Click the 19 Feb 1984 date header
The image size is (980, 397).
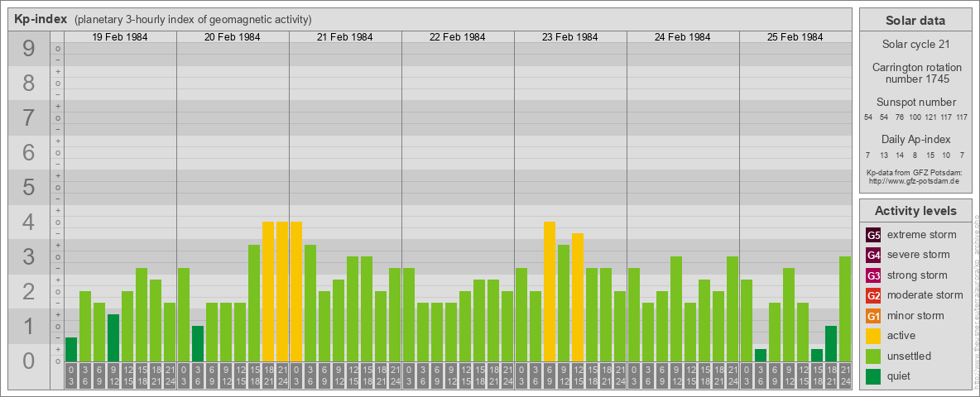(120, 37)
